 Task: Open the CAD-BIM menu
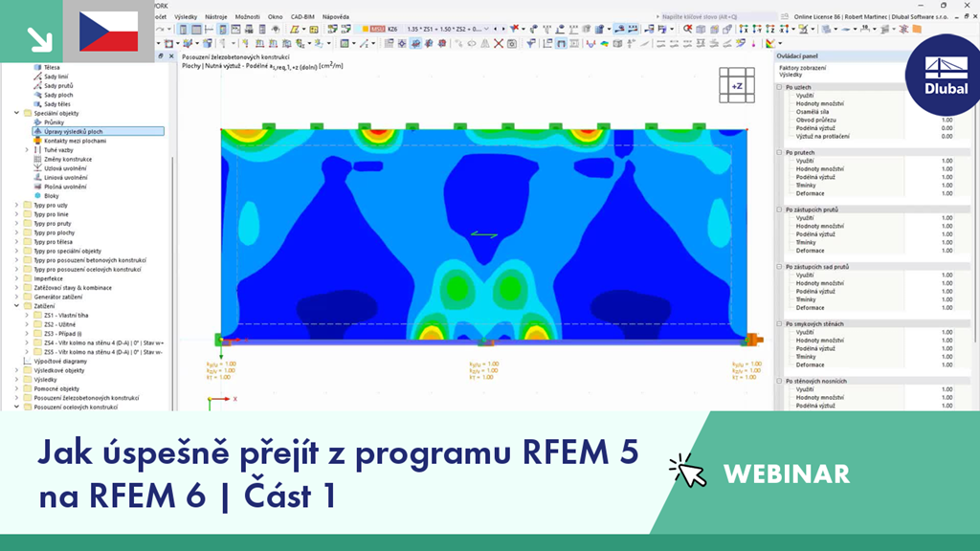click(301, 16)
